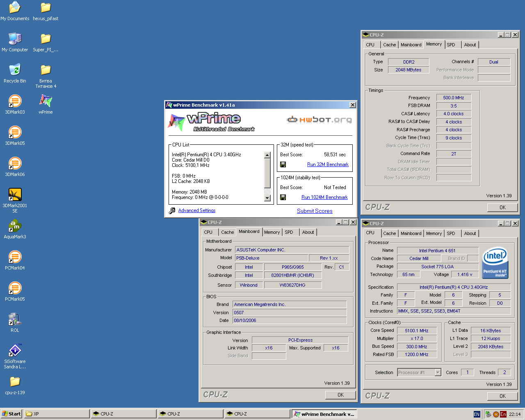
Task: Click the taskbar clock showing 22:14
Action: click(514, 414)
